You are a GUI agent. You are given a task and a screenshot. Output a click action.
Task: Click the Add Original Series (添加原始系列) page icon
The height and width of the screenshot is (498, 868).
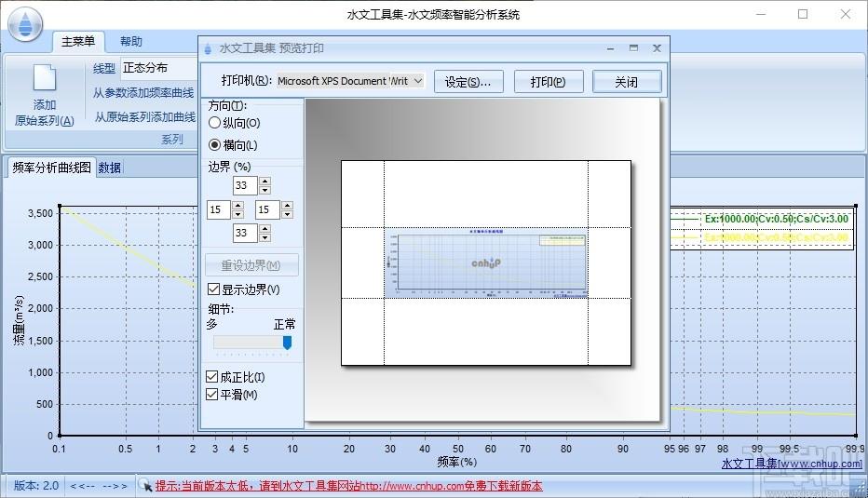click(x=45, y=77)
